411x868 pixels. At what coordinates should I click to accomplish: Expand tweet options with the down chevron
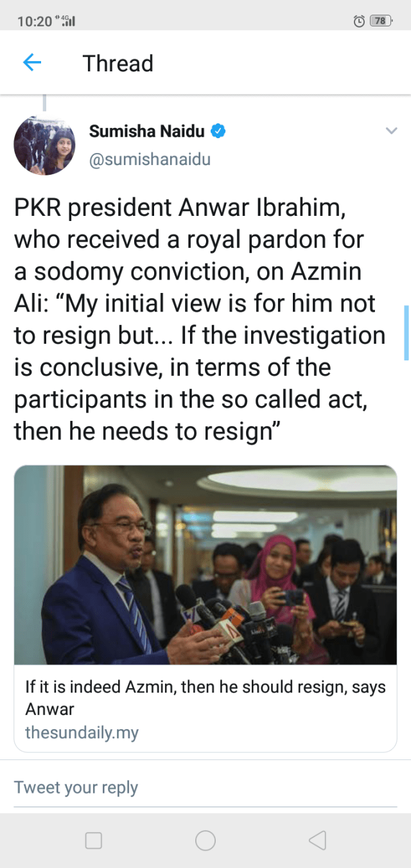[x=390, y=131]
